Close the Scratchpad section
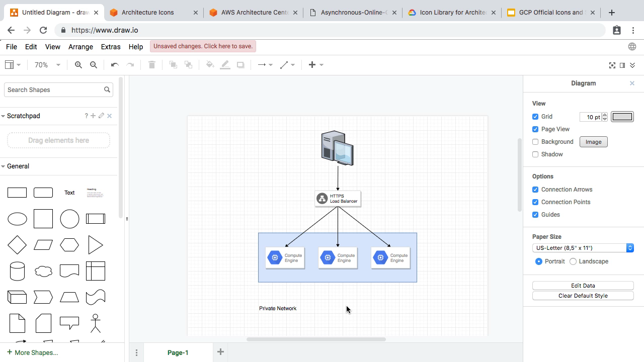644x362 pixels. 109,116
